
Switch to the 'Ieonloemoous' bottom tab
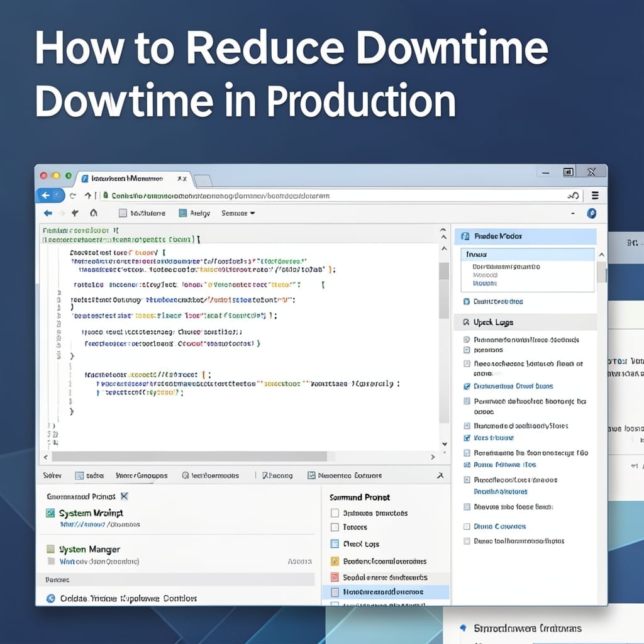click(x=210, y=475)
